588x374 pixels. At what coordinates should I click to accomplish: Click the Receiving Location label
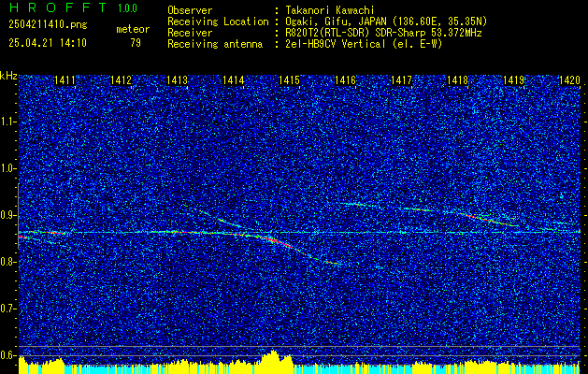pos(218,22)
